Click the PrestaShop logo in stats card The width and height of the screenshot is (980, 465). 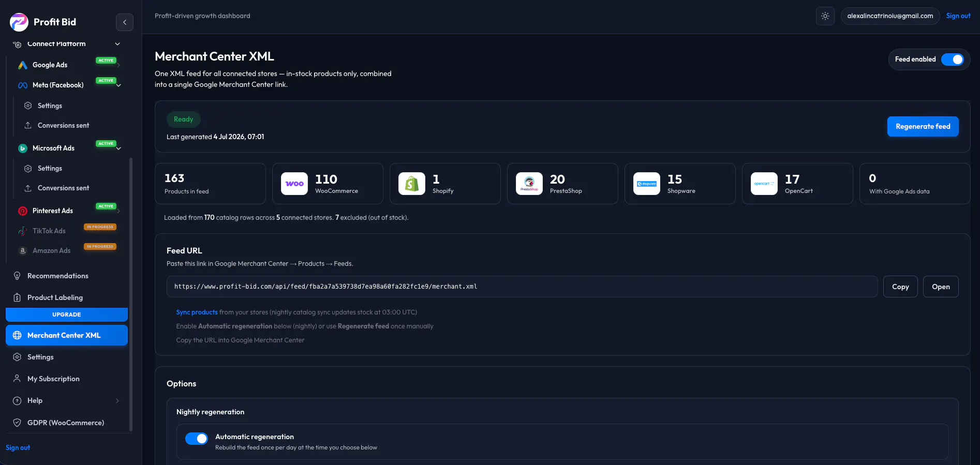pos(529,184)
